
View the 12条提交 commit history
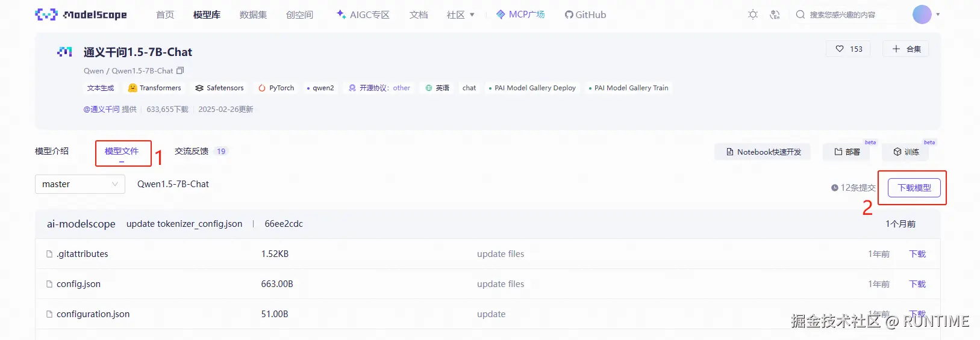[x=853, y=188]
